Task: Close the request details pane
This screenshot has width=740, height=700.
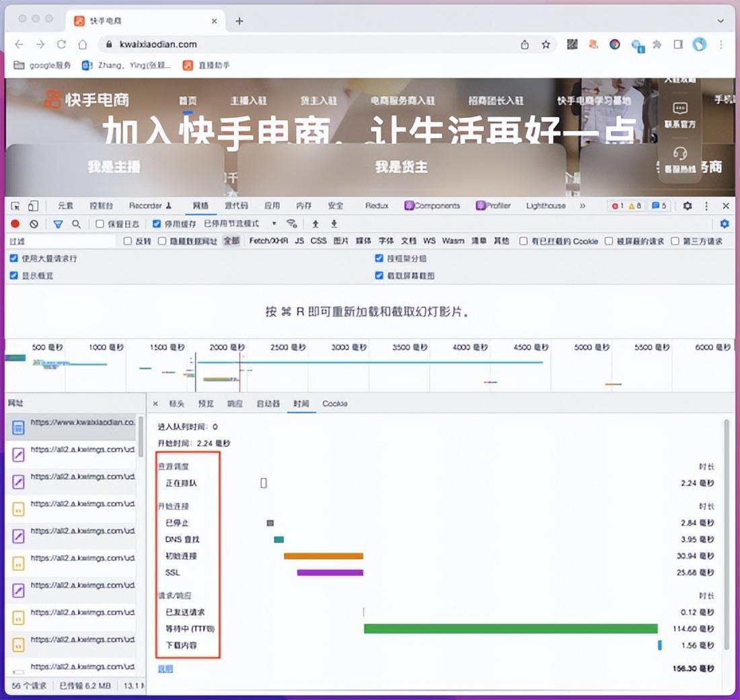Action: pyautogui.click(x=155, y=404)
